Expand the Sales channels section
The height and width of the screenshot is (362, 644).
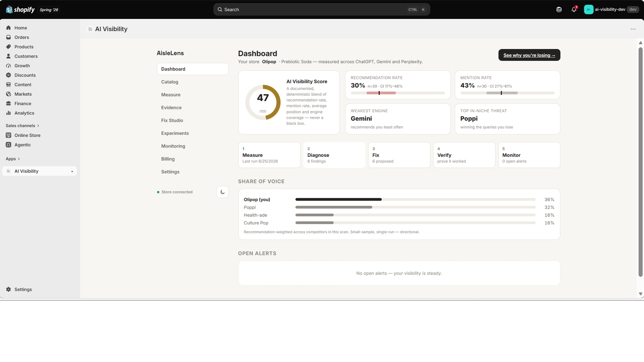23,126
